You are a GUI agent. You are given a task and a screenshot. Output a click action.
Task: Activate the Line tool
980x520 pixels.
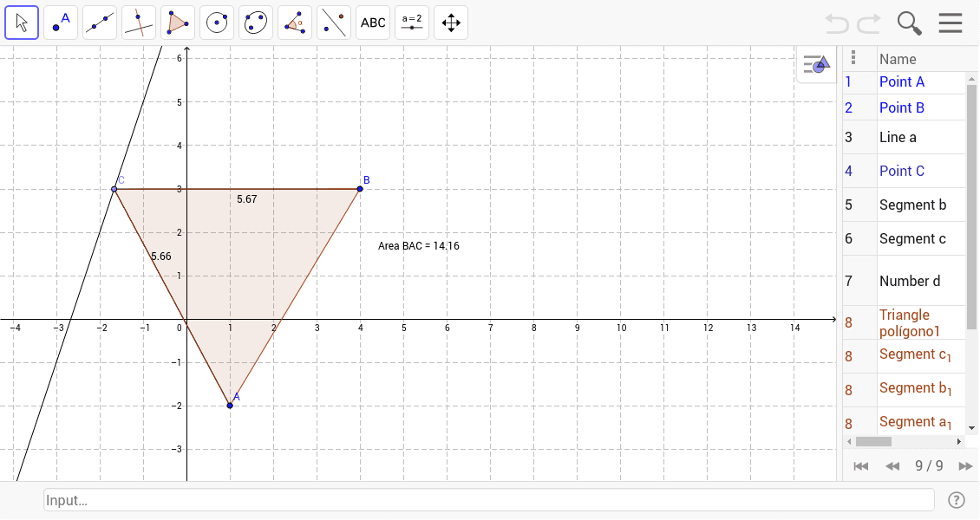click(x=99, y=22)
